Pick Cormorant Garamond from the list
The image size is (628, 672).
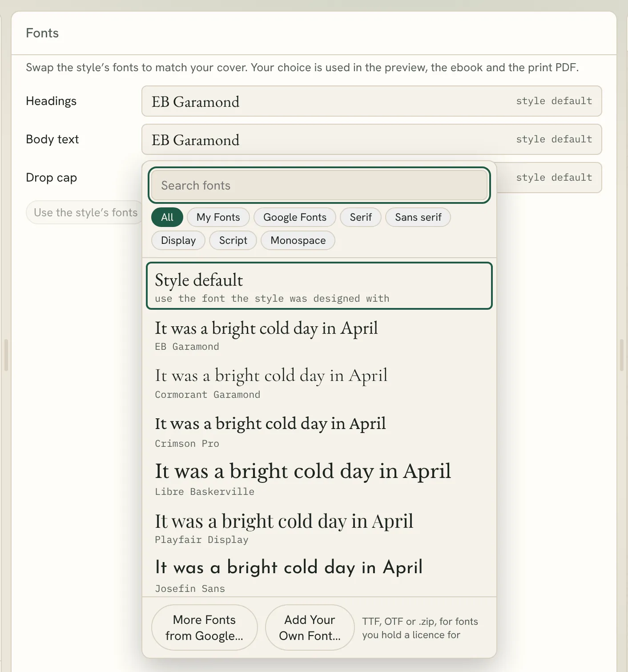tap(319, 383)
